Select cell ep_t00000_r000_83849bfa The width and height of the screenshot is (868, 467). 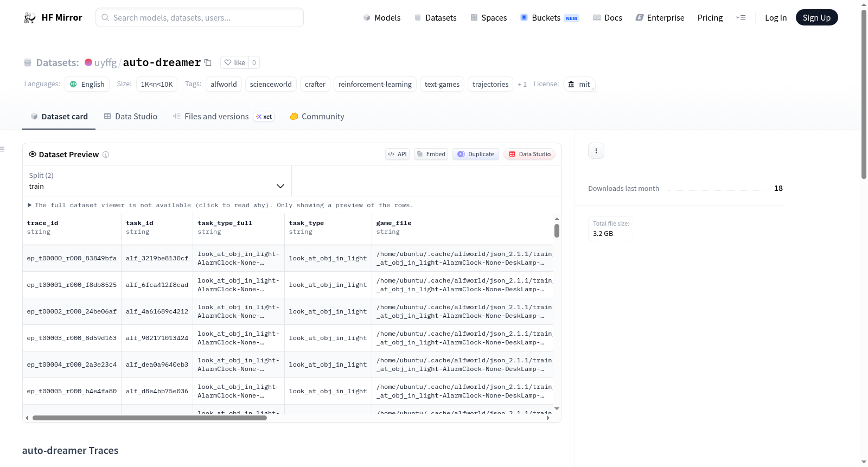click(72, 258)
